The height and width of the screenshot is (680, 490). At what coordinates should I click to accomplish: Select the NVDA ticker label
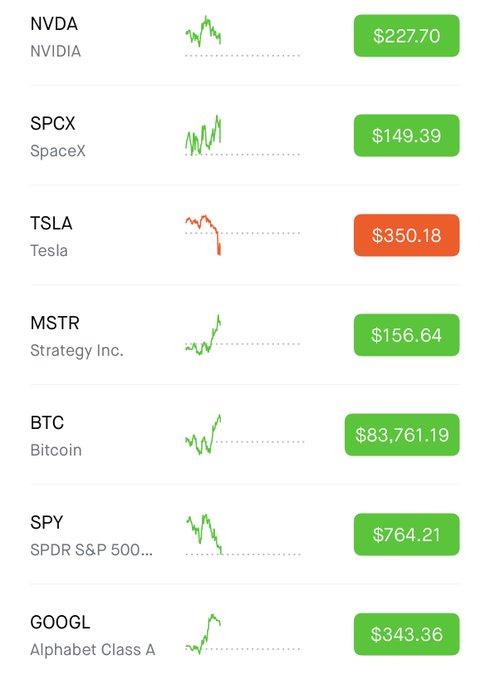(54, 24)
